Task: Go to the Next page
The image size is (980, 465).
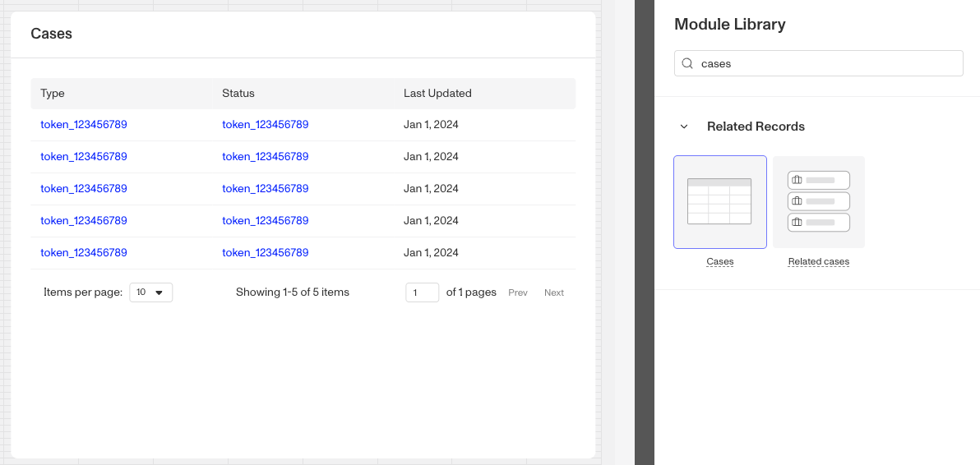Action: (554, 292)
